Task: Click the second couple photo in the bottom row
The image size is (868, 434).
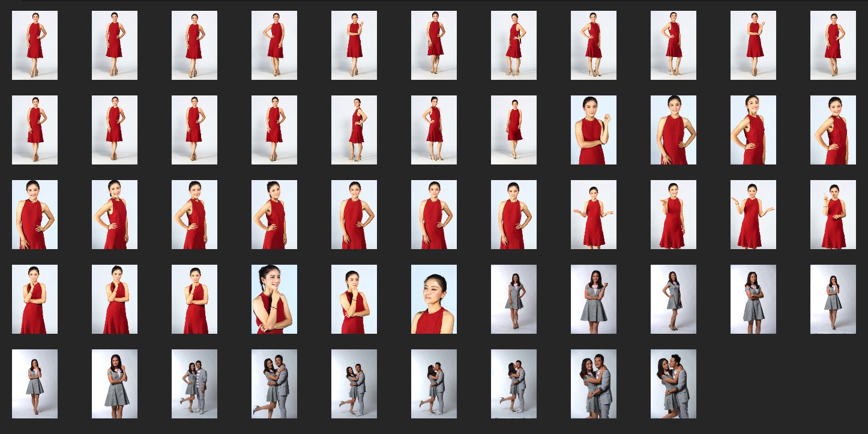Action: tap(274, 384)
